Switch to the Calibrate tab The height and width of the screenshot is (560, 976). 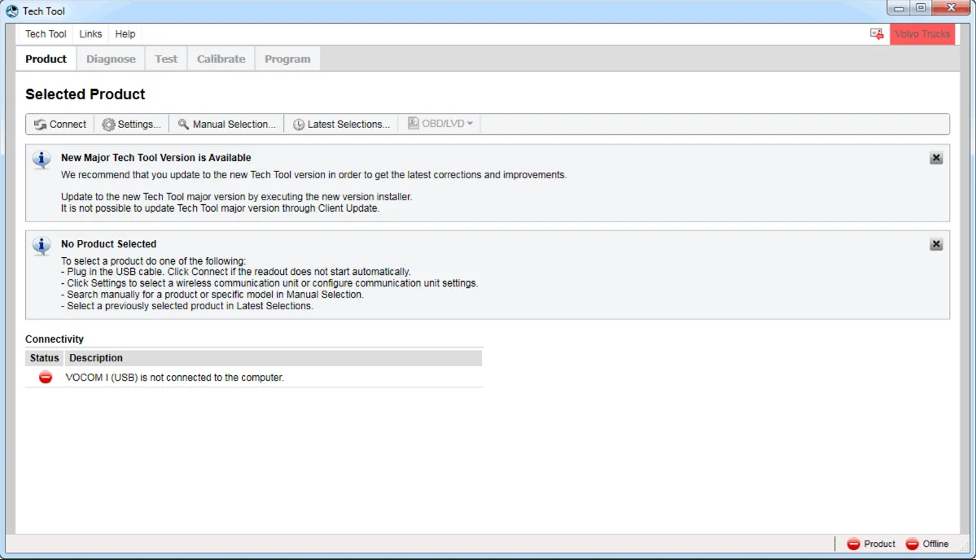tap(221, 59)
